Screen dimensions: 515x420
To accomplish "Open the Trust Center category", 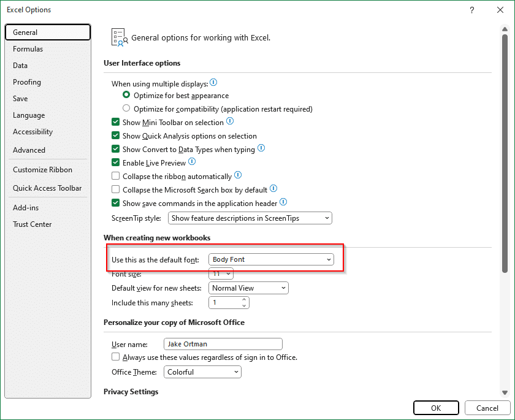I will click(48, 224).
